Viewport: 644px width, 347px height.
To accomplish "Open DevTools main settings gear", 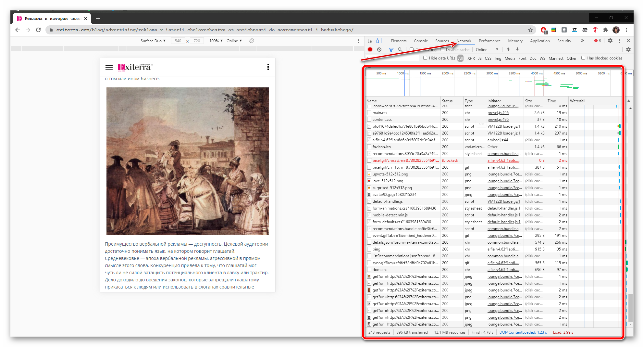I will 610,41.
